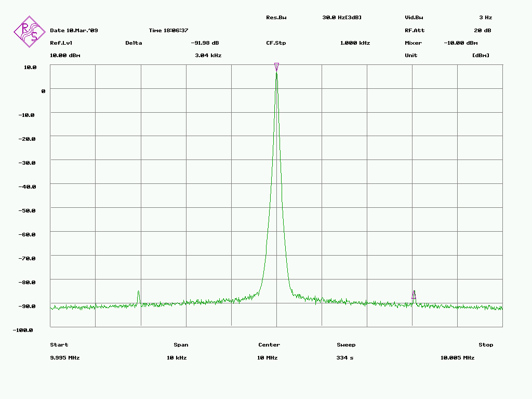Click the Span label
The image size is (532, 399).
pos(181,345)
